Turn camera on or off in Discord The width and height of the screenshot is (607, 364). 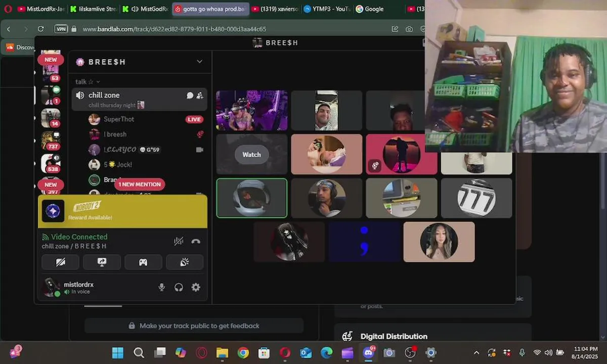[x=61, y=262]
